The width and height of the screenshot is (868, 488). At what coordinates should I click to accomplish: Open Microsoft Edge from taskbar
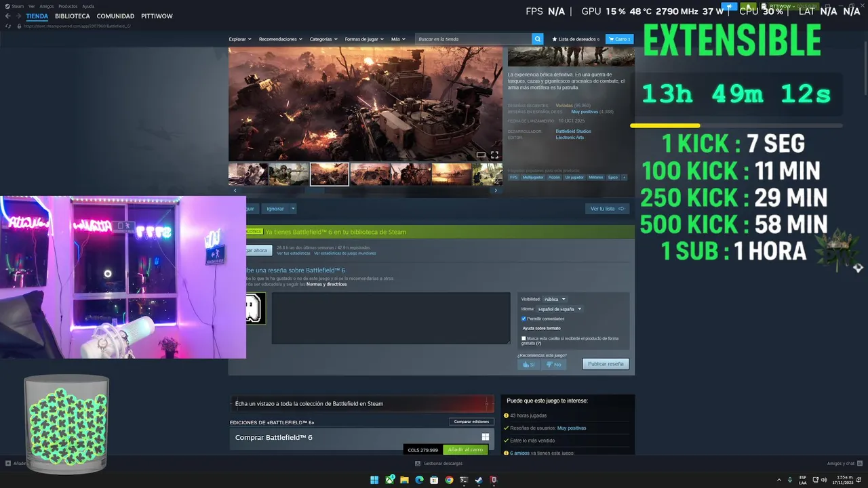[419, 480]
